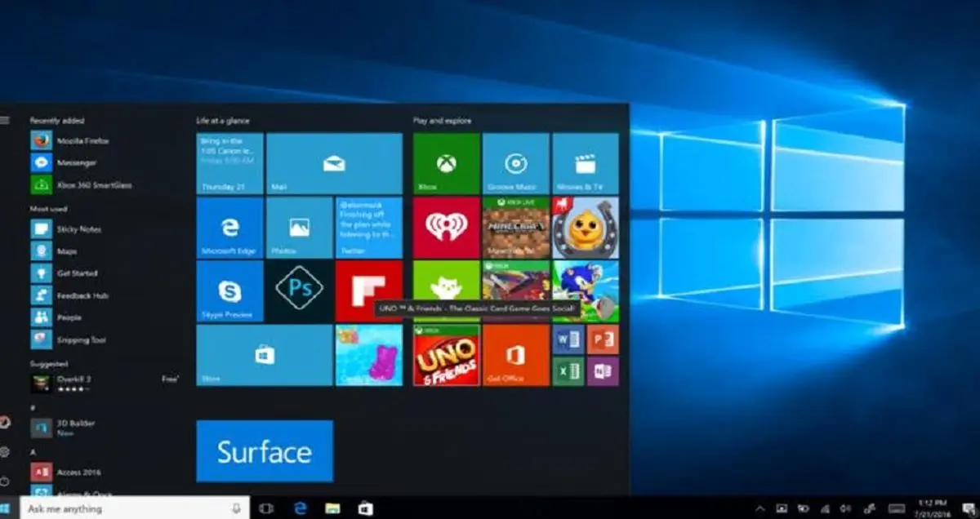Open the Photoshop Express tile

tap(299, 289)
